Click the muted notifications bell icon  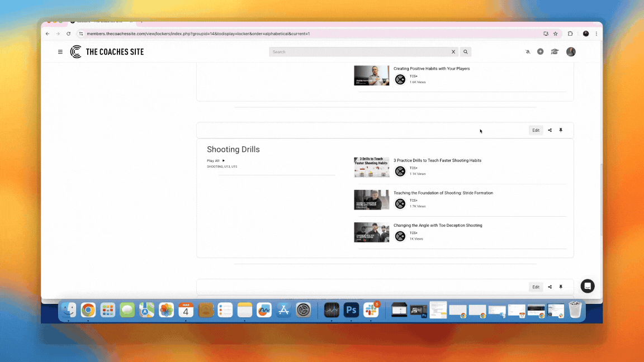(x=528, y=52)
